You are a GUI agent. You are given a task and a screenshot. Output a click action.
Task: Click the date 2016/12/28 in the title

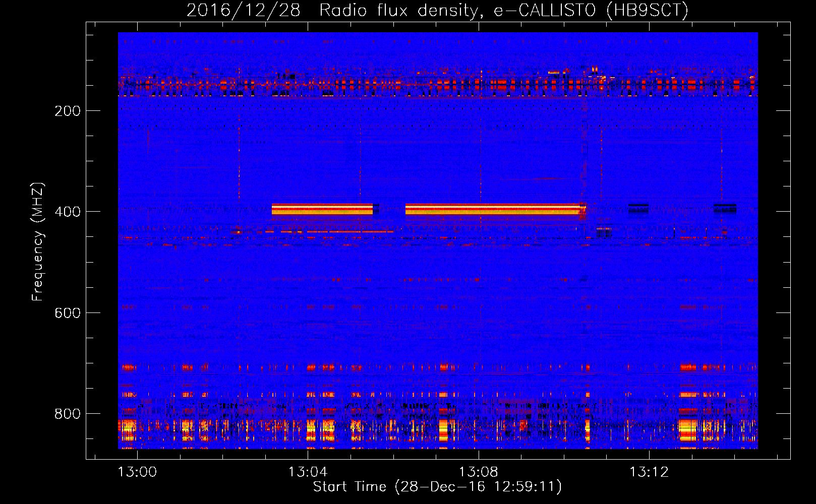coord(243,10)
